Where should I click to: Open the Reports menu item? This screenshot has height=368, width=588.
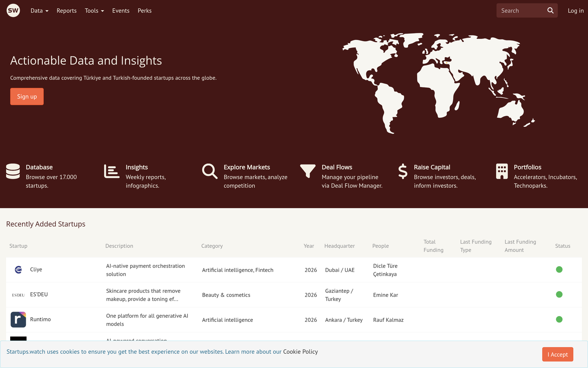tap(67, 11)
